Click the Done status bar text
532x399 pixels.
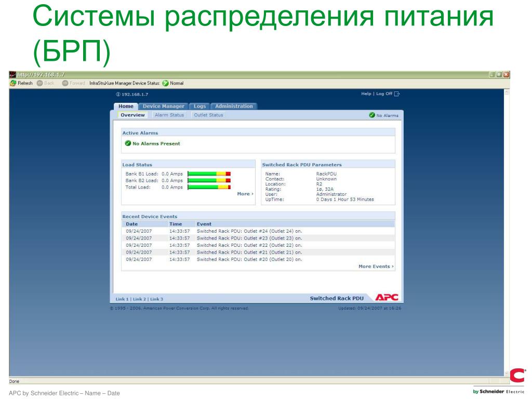pos(14,381)
